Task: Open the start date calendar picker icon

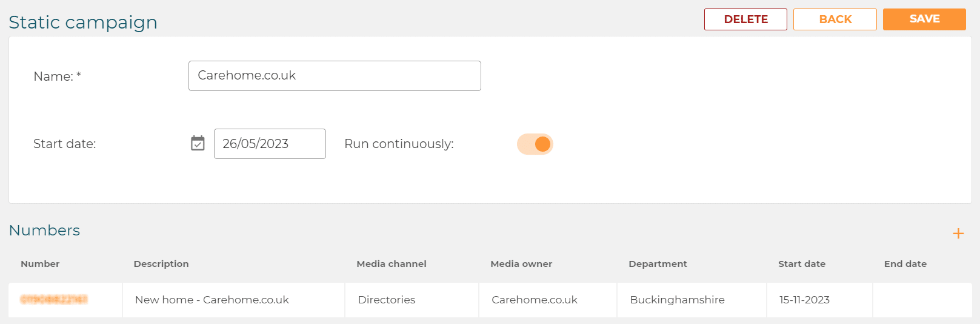Action: (x=198, y=143)
